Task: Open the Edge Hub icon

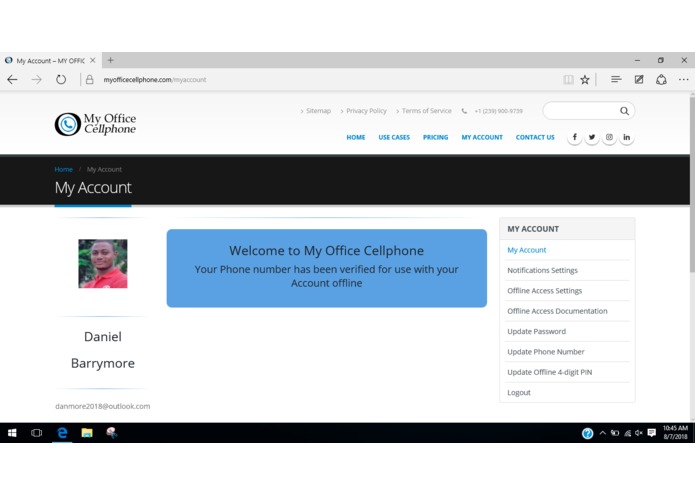Action: 616,79
